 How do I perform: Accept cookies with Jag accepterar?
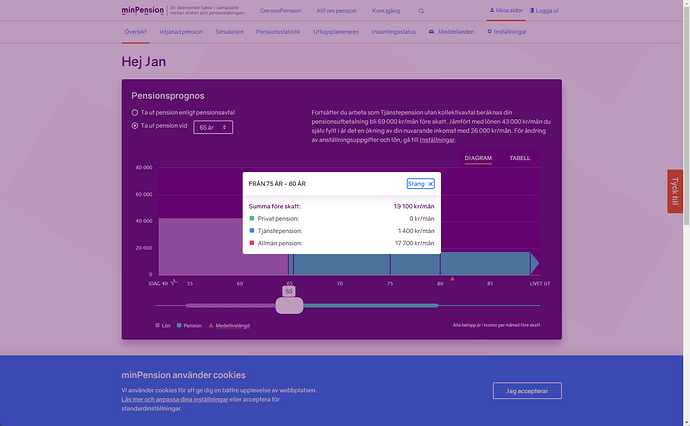coord(527,391)
